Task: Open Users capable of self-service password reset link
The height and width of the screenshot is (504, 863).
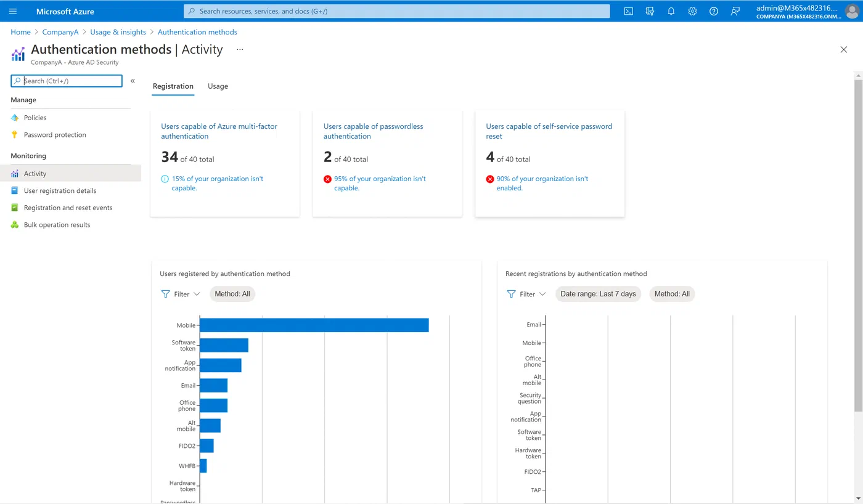Action: (549, 131)
